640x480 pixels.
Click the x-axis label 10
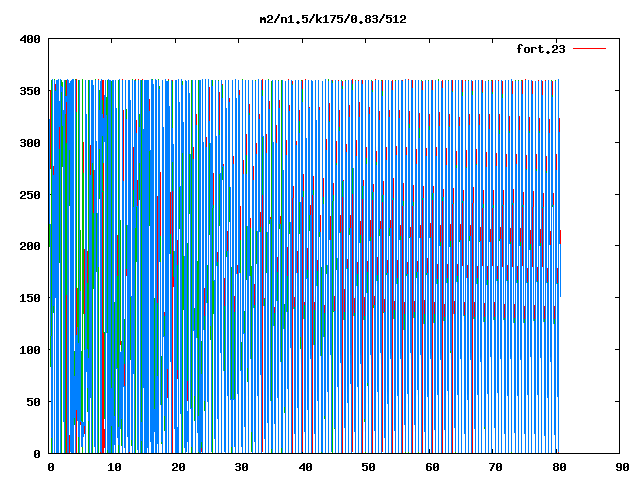114,467
